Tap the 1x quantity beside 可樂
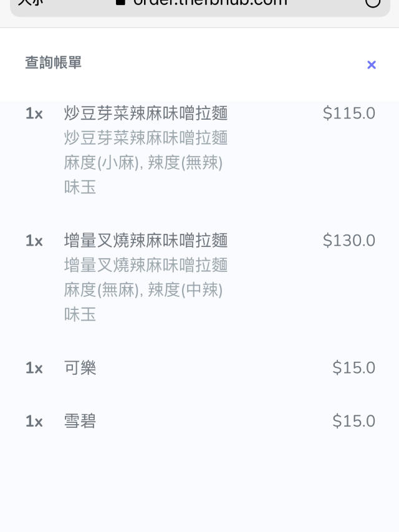The height and width of the screenshot is (532, 399). [x=34, y=368]
